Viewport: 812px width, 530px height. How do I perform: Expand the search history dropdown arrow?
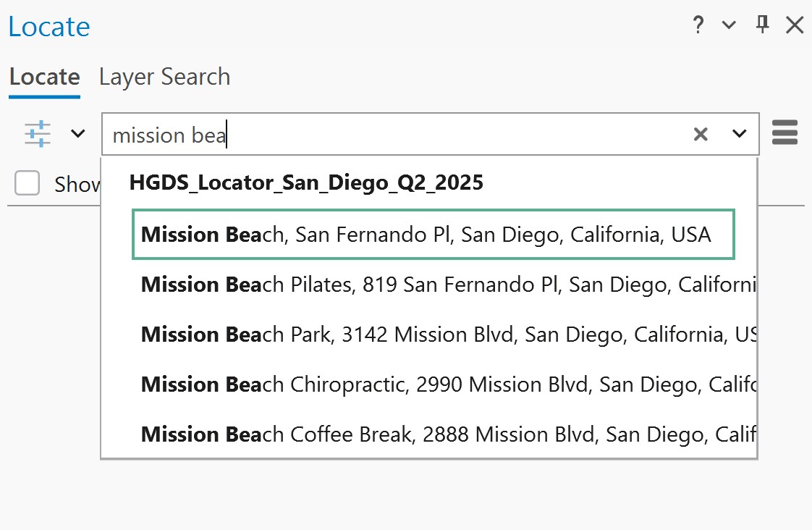pos(740,133)
